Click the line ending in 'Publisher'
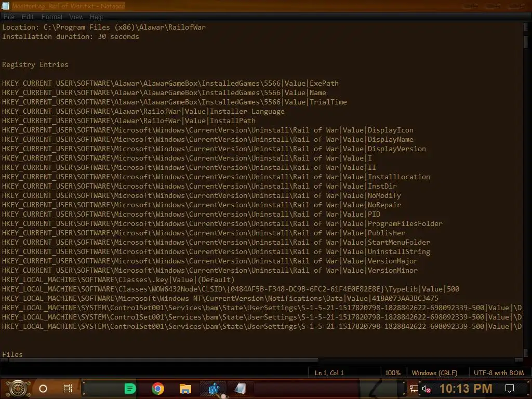Image resolution: width=532 pixels, height=399 pixels. [204, 233]
